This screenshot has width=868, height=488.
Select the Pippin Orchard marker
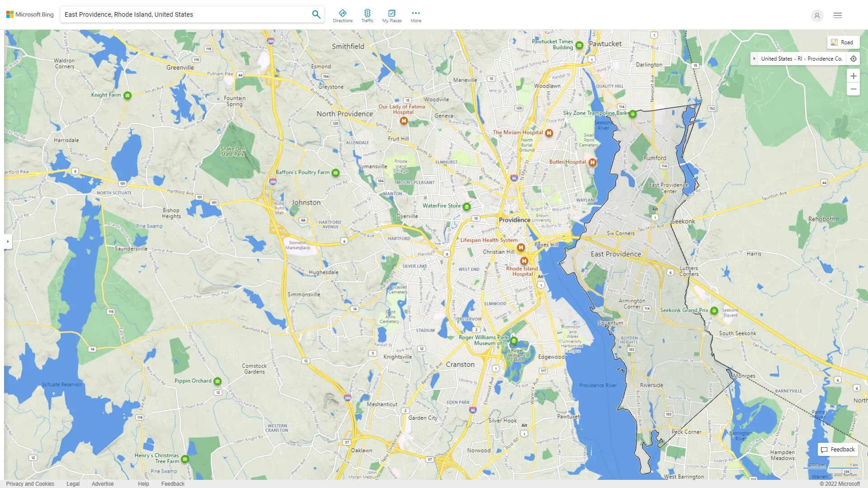coord(218,381)
